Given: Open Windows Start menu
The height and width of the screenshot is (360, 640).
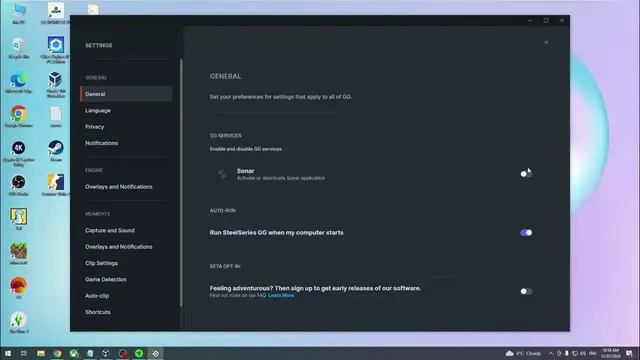Looking at the screenshot, I should (8, 353).
